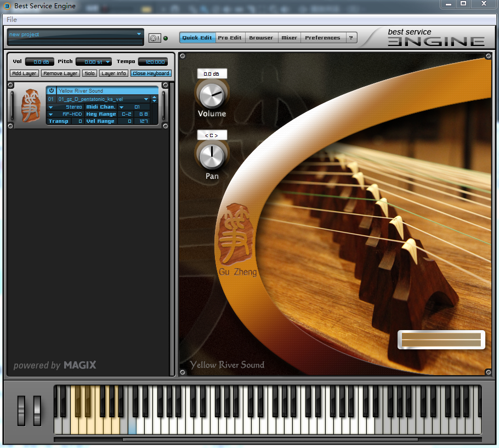Open the Mixer tab
The height and width of the screenshot is (448, 499).
[x=290, y=38]
